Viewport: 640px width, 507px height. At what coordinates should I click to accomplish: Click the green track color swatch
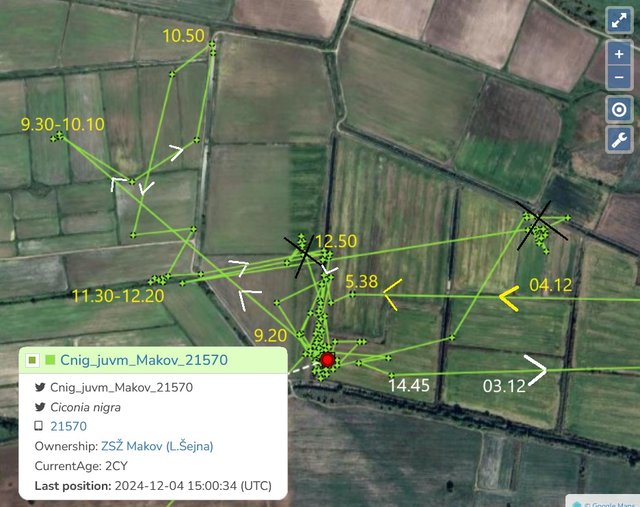(51, 360)
